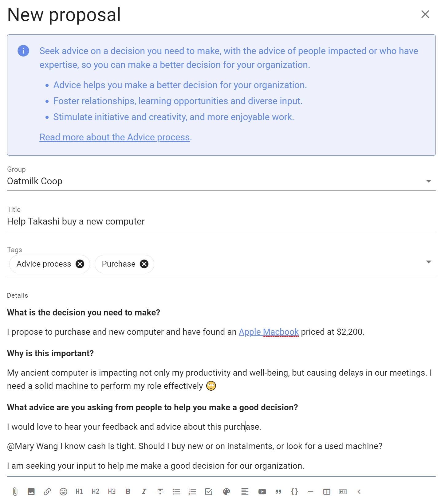441x504 pixels.
Task: Add a hyperlink with the link icon
Action: (47, 492)
